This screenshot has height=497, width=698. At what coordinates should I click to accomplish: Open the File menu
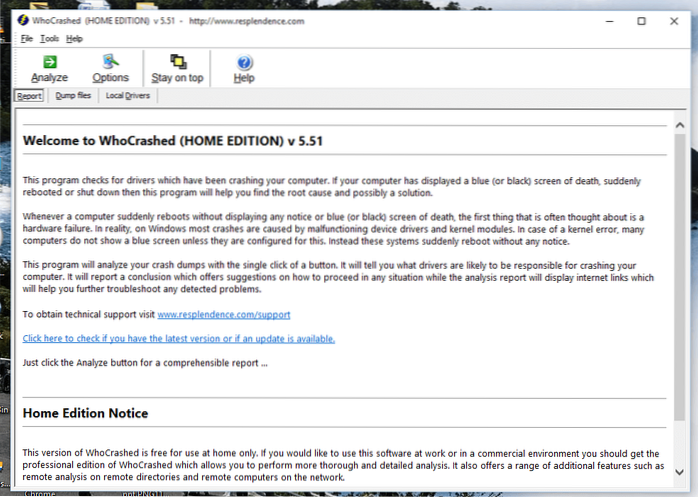coord(27,38)
